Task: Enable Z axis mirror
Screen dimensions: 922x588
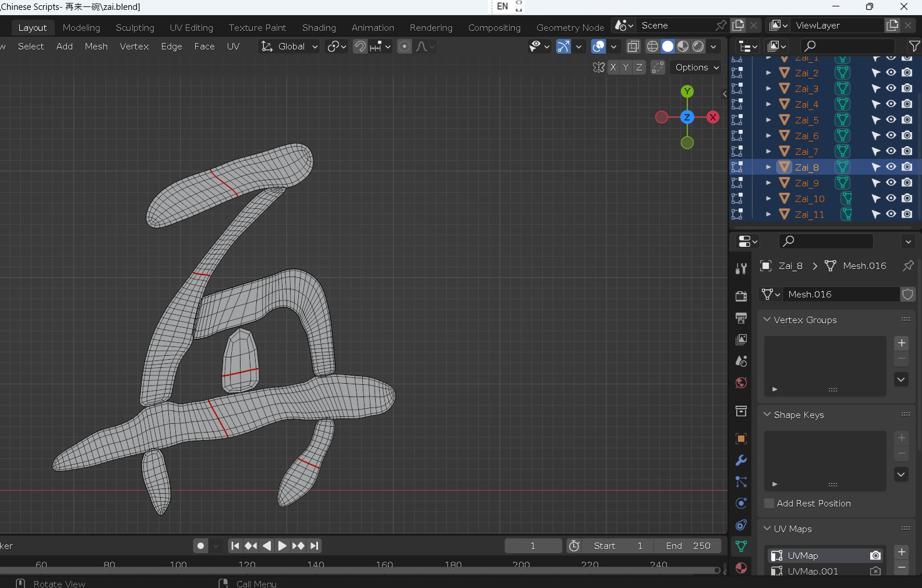Action: coord(639,68)
